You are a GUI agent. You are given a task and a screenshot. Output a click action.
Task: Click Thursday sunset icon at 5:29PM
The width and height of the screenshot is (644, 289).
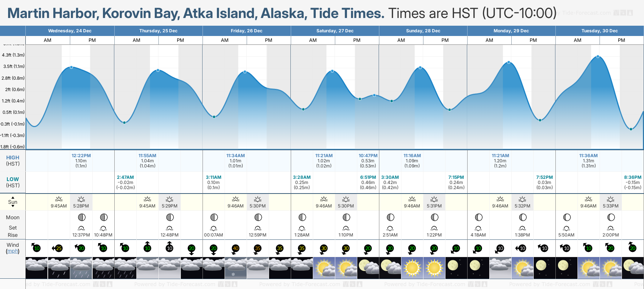[169, 199]
